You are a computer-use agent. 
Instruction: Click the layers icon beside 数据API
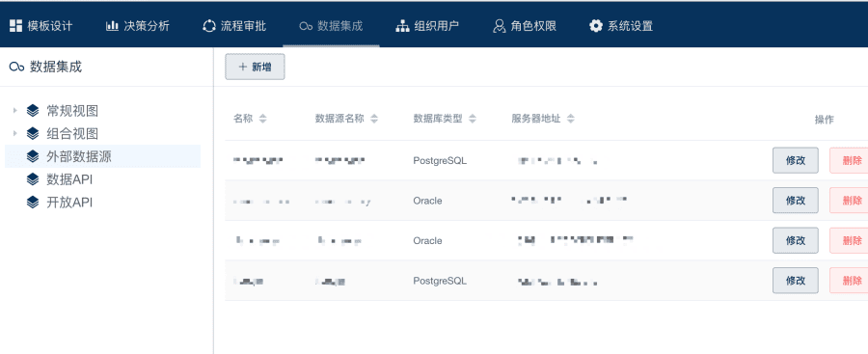click(33, 179)
